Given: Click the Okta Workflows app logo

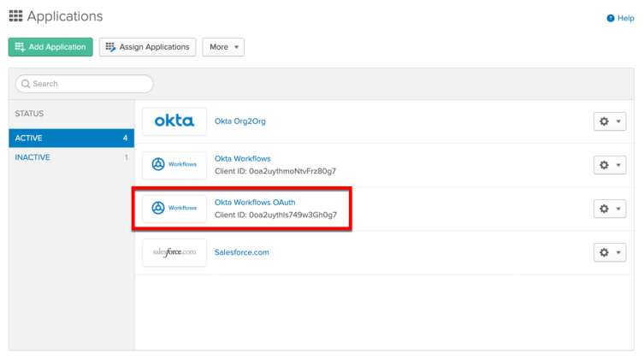Looking at the screenshot, I should tap(174, 164).
